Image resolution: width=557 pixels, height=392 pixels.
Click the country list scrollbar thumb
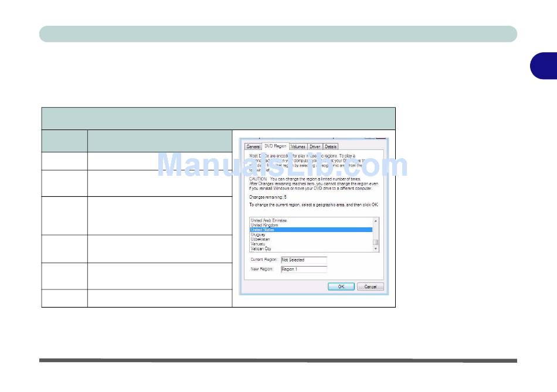coord(375,242)
